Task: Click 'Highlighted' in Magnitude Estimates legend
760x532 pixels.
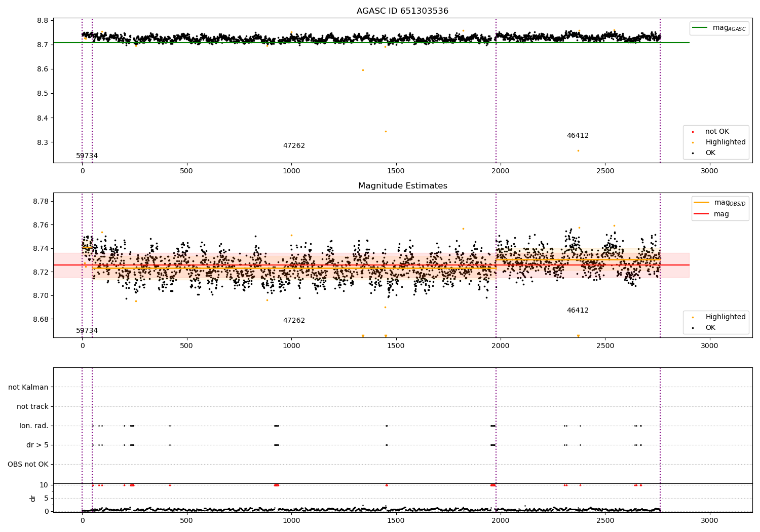Action: tap(726, 317)
